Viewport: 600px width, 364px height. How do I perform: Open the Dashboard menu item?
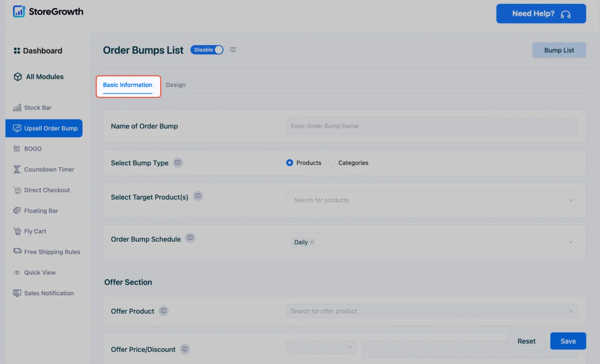click(x=38, y=51)
